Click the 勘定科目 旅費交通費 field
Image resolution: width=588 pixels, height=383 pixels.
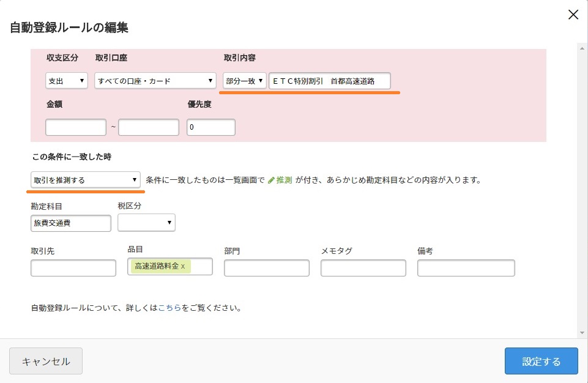click(x=71, y=223)
